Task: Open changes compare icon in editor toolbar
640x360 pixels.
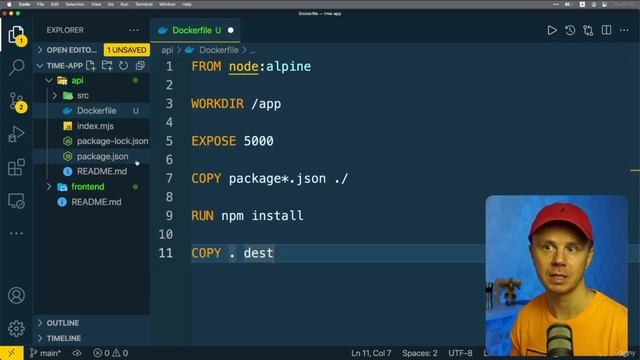Action: (x=588, y=30)
